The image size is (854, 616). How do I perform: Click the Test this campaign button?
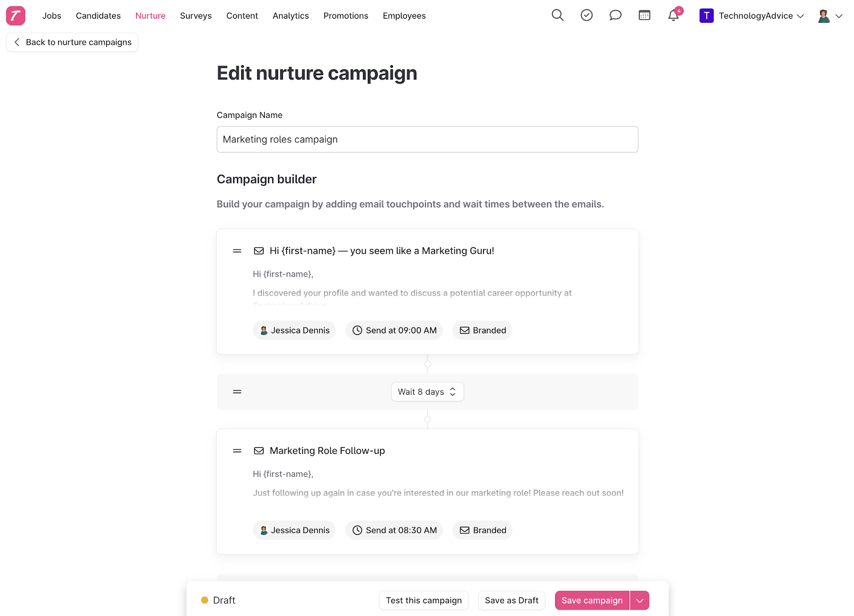pyautogui.click(x=424, y=601)
